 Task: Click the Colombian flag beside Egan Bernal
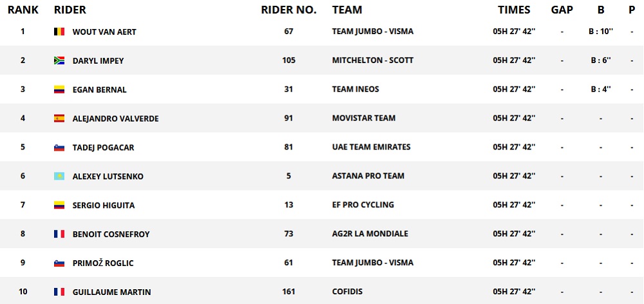(x=59, y=90)
